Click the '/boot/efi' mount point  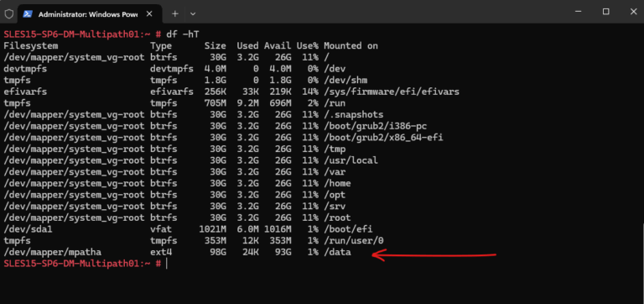pyautogui.click(x=348, y=229)
